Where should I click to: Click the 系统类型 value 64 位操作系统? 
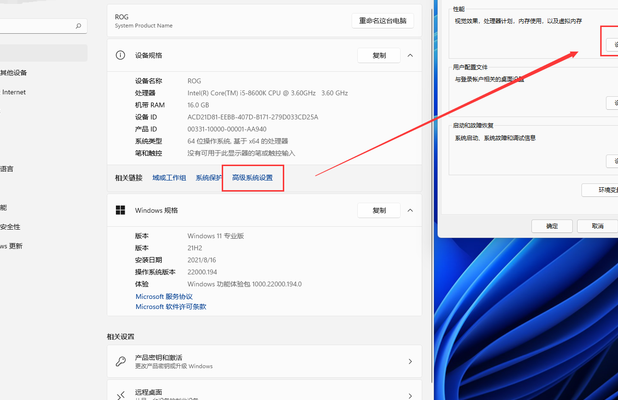click(x=238, y=141)
